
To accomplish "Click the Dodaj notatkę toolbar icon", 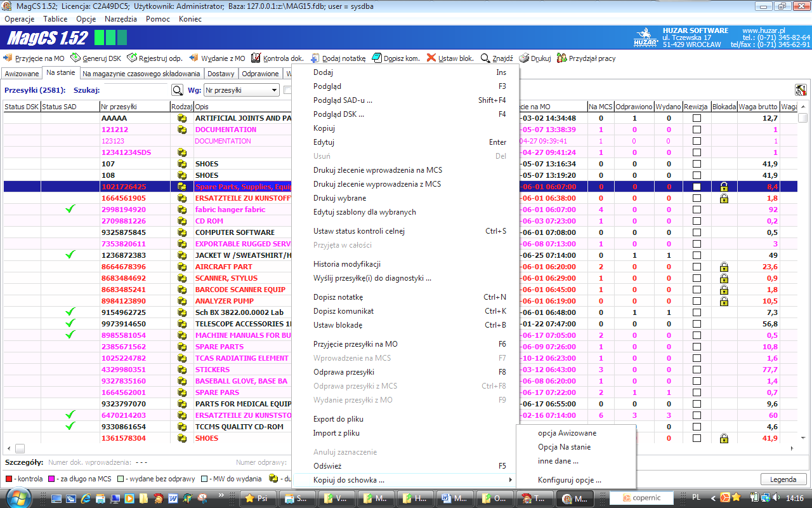I will click(x=315, y=58).
